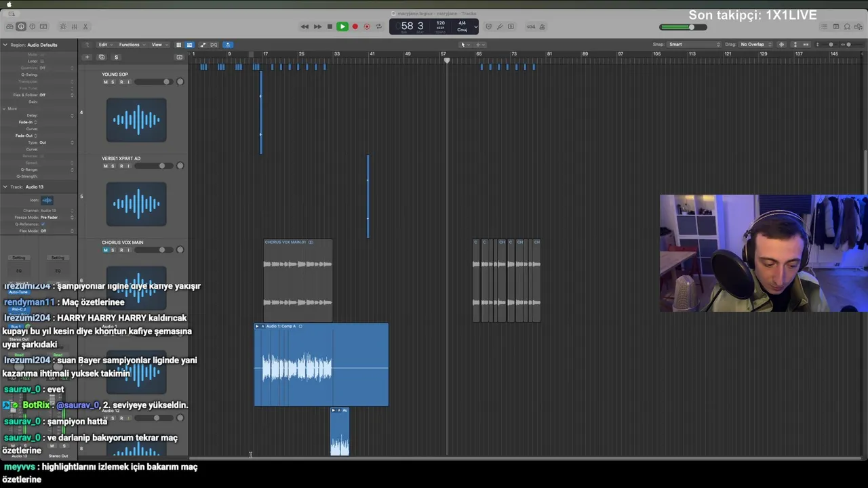Select the Audio 1 Comp A region

point(321,365)
